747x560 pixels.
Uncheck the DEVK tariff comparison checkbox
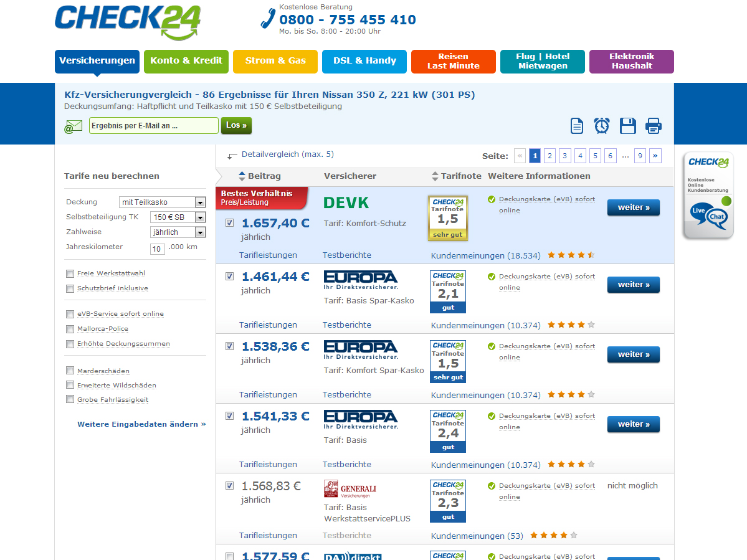230,223
